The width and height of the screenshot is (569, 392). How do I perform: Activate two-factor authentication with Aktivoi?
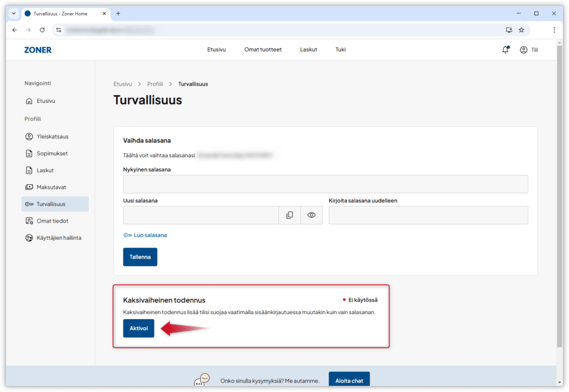(x=138, y=328)
